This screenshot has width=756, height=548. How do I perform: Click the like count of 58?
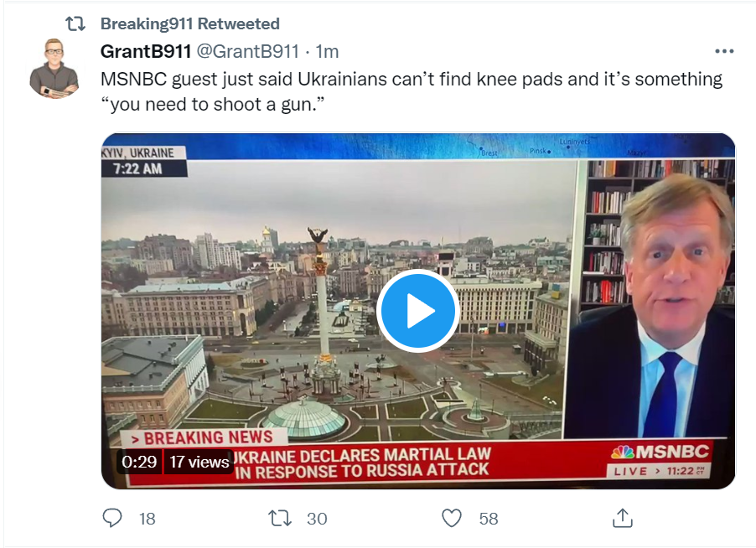tap(489, 519)
